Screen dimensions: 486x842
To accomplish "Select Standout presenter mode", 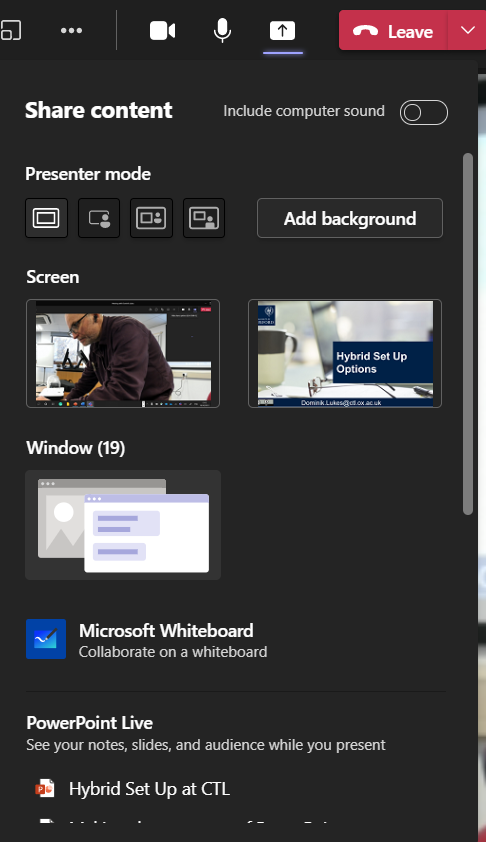I will [x=99, y=218].
